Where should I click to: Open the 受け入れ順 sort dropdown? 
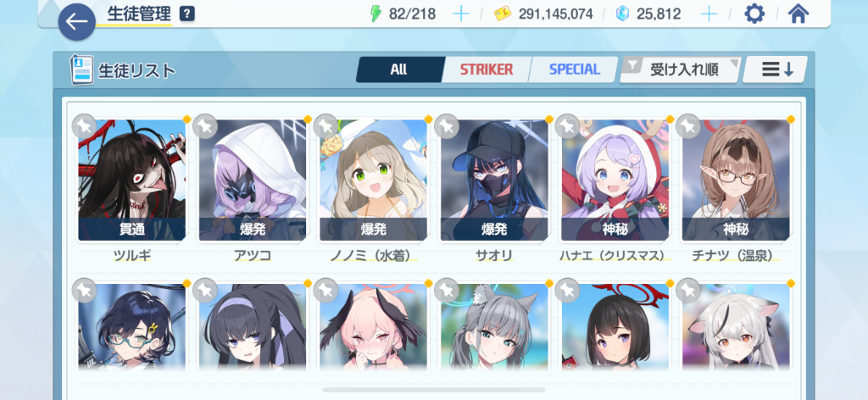pos(681,69)
